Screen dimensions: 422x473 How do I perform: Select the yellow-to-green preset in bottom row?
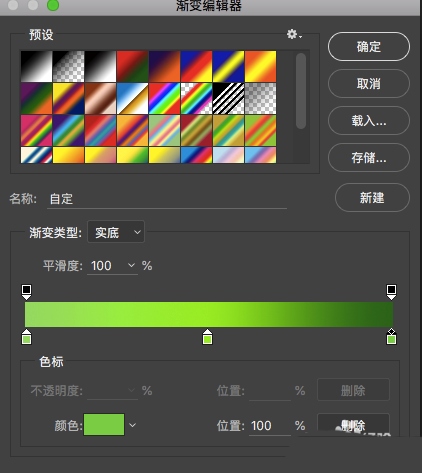pos(132,155)
